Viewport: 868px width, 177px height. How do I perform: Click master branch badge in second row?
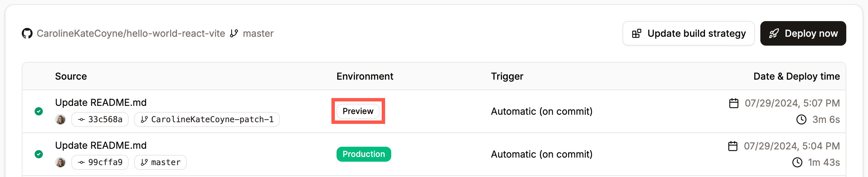tap(160, 162)
